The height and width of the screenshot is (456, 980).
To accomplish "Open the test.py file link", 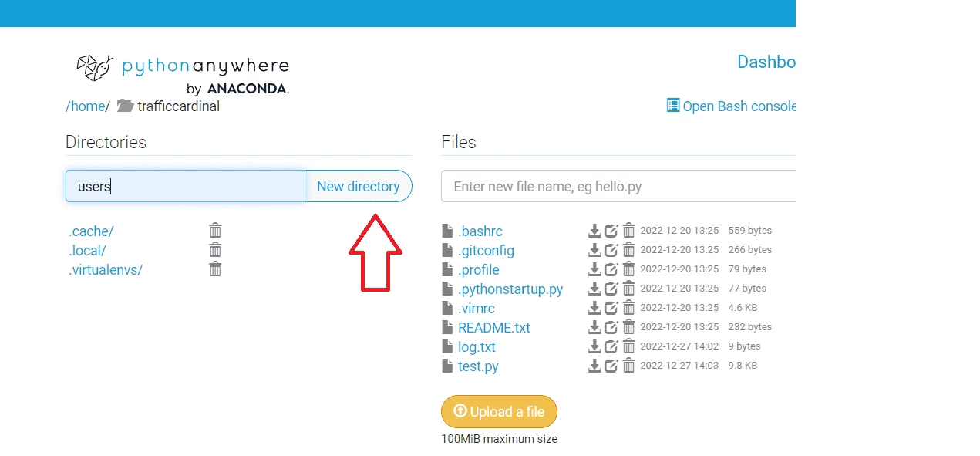I will (x=478, y=366).
